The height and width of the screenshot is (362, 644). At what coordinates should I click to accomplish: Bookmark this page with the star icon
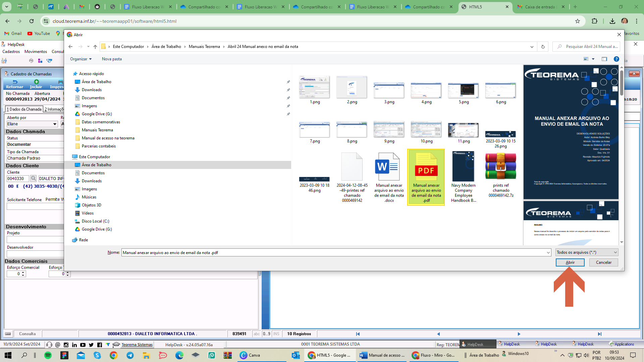click(x=578, y=21)
